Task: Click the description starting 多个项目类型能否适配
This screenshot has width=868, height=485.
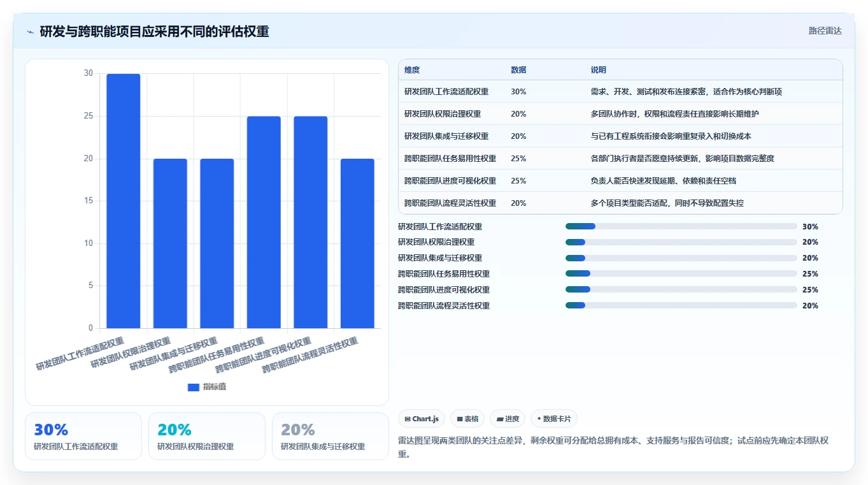Action: 667,203
